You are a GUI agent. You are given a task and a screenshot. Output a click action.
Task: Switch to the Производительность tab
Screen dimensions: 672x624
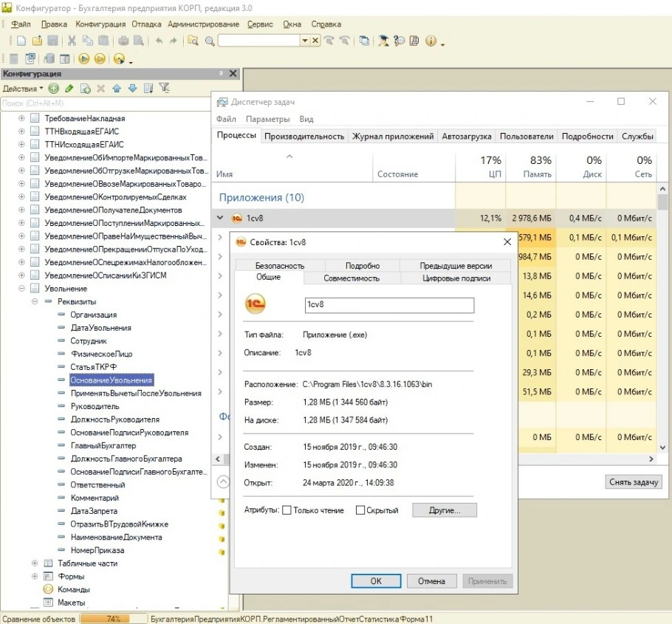[x=304, y=137]
